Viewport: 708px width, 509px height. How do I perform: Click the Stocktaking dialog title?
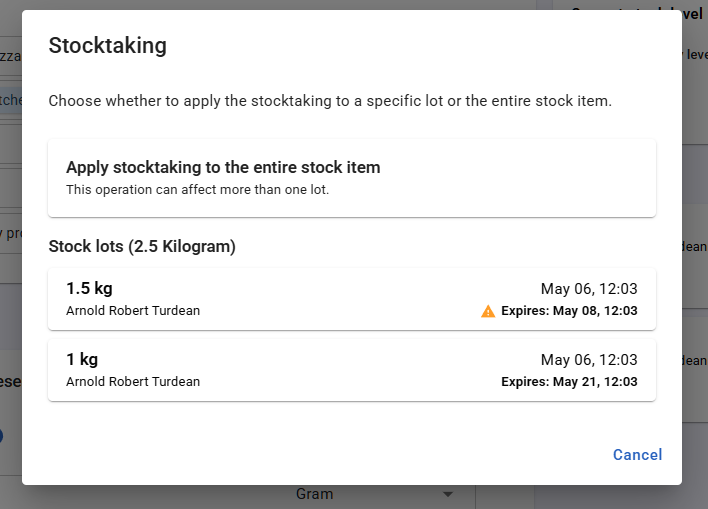(x=107, y=46)
